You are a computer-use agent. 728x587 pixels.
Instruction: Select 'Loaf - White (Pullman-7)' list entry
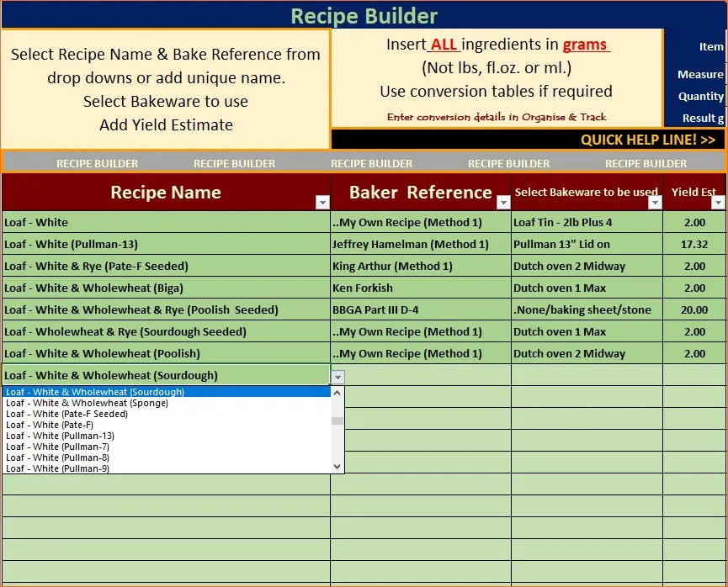pyautogui.click(x=57, y=447)
